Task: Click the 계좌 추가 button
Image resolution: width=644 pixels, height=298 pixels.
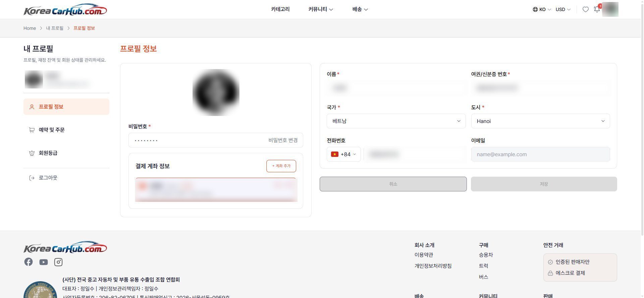Action: click(281, 166)
